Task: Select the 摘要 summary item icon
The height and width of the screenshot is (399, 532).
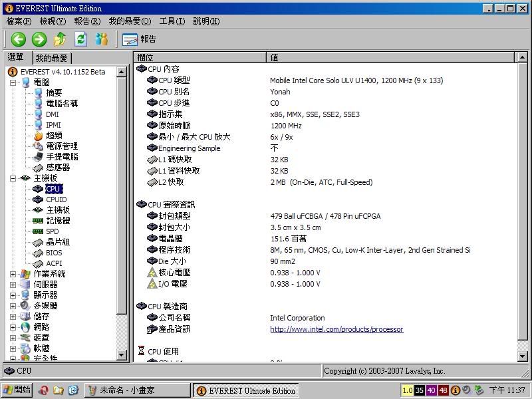Action: pyautogui.click(x=39, y=93)
